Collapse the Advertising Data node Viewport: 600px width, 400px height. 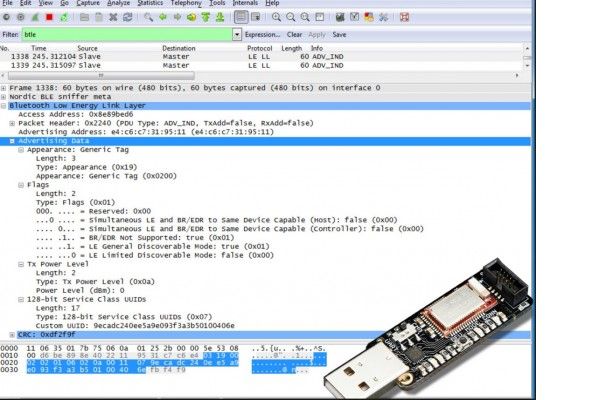coord(12,141)
